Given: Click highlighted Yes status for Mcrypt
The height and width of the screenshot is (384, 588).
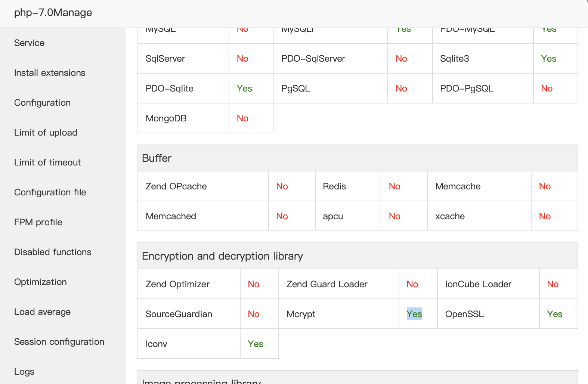Looking at the screenshot, I should tap(414, 314).
